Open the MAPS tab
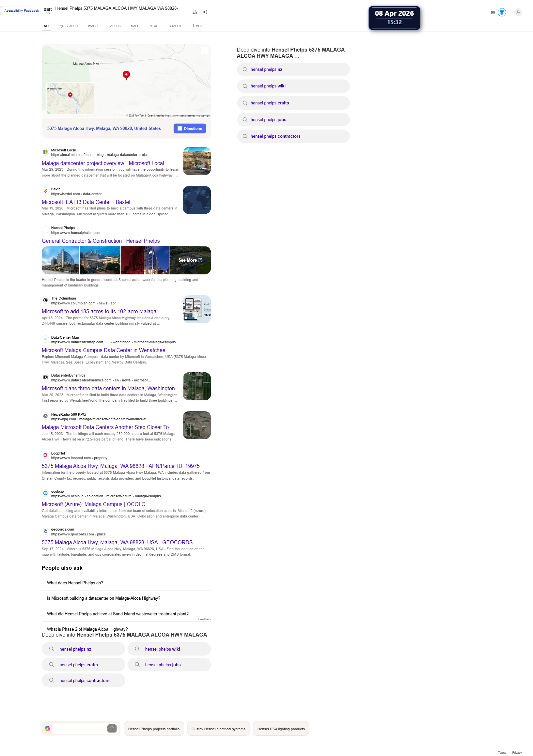The width and height of the screenshot is (533, 756). 135,26
